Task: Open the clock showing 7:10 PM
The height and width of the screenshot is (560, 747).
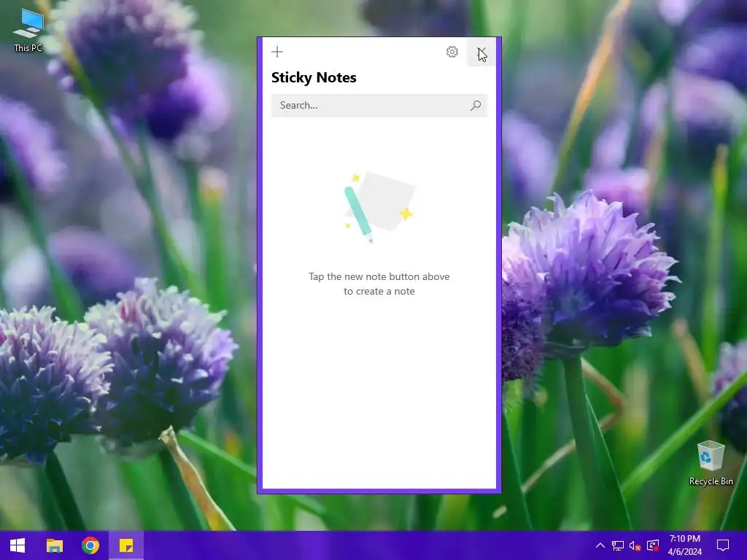Action: (684, 545)
